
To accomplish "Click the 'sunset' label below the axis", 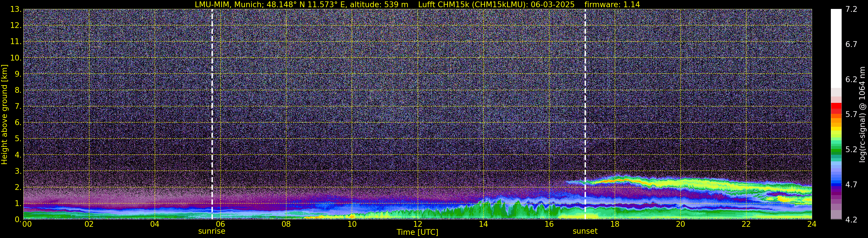I will point(585,231).
